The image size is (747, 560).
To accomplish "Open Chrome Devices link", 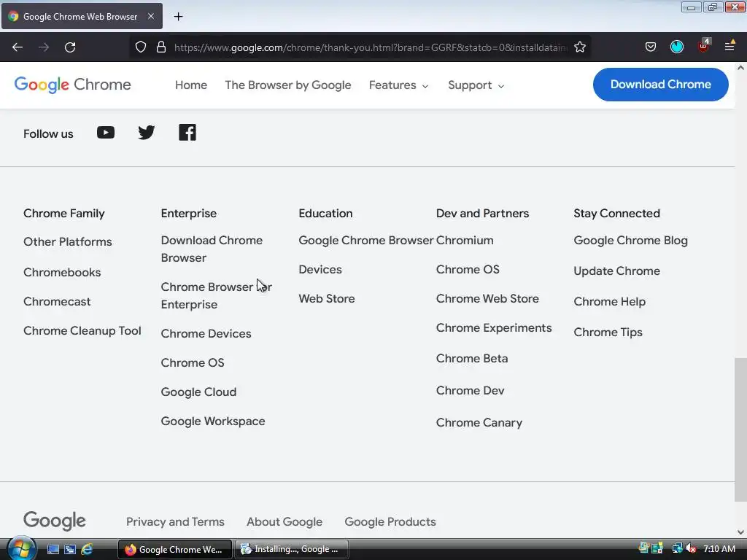I will [x=206, y=333].
